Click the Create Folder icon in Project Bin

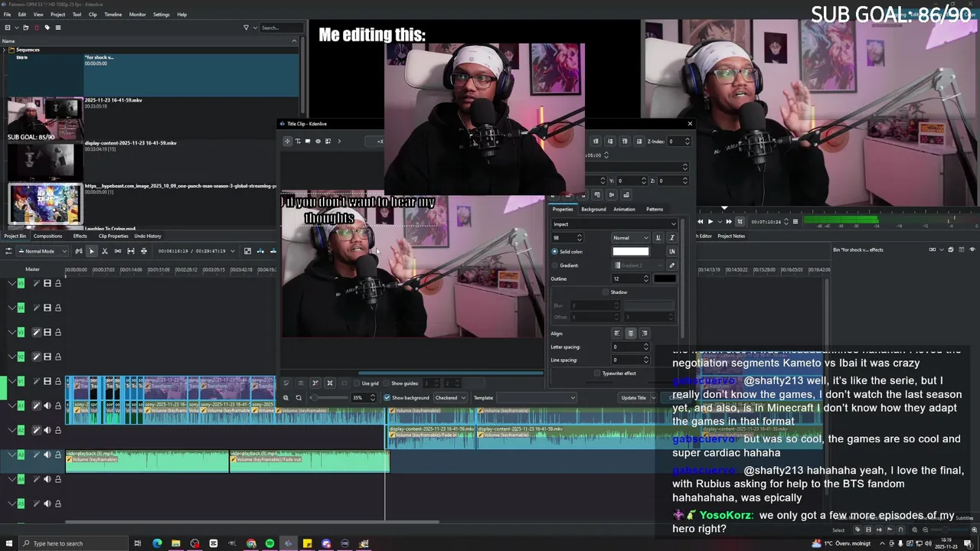[26, 28]
